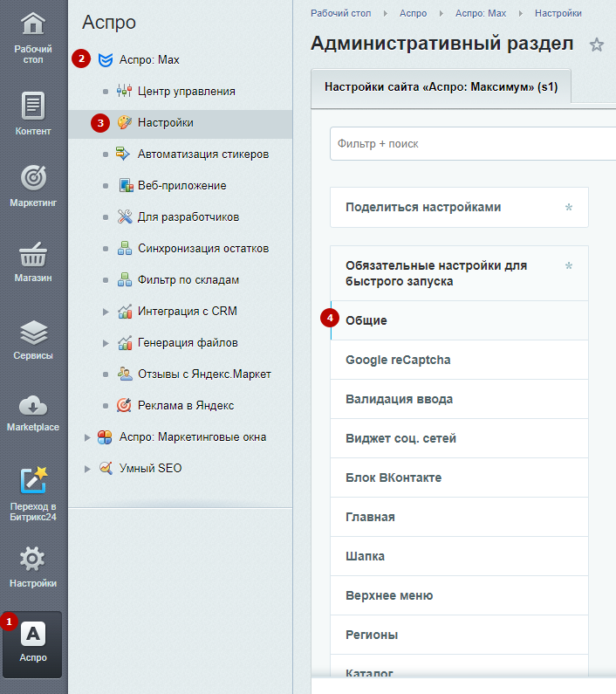The image size is (616, 694).
Task: Expand Аспро: Маркетинговые окна tree node
Action: click(x=87, y=437)
